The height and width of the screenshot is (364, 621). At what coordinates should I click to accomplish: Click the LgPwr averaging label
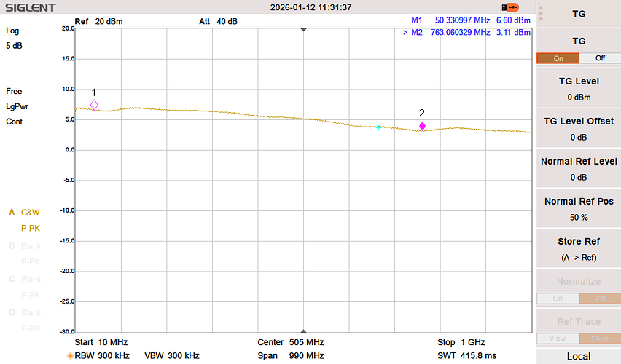coord(17,107)
